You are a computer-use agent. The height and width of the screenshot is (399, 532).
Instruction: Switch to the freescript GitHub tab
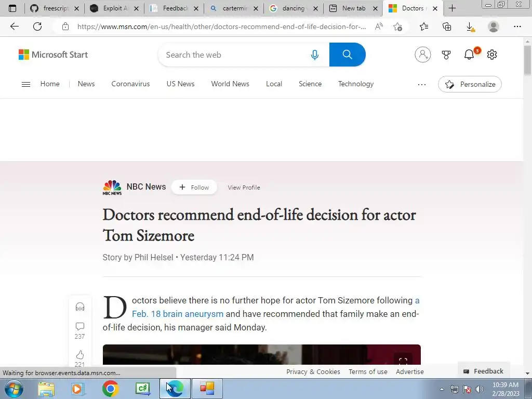54,8
